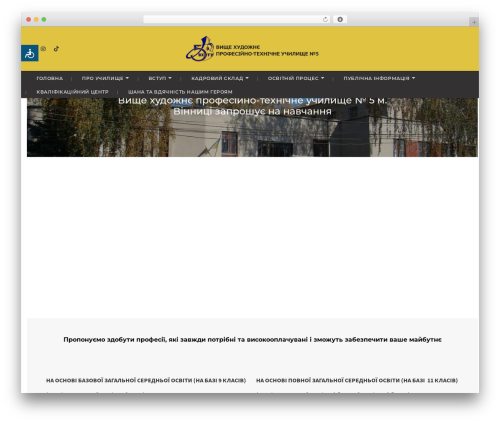Click the school logo emblem in header
This screenshot has height=423, width=500.
click(x=200, y=49)
